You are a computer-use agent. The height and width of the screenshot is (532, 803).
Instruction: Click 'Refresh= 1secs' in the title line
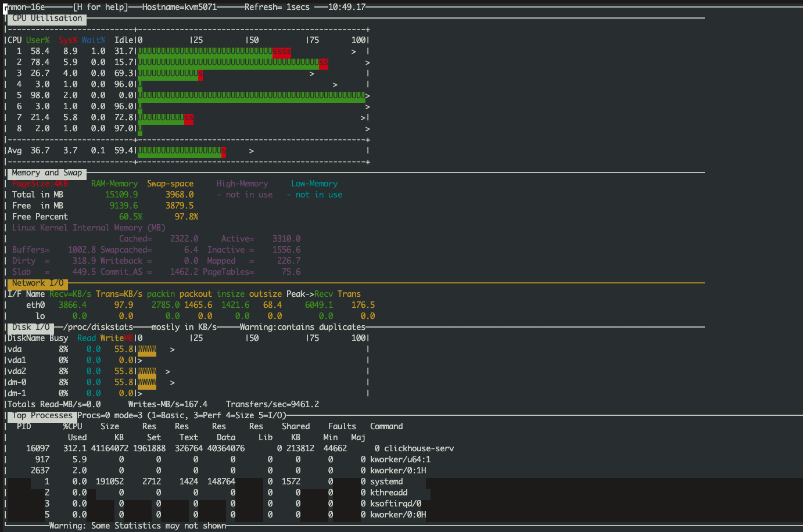tap(277, 7)
